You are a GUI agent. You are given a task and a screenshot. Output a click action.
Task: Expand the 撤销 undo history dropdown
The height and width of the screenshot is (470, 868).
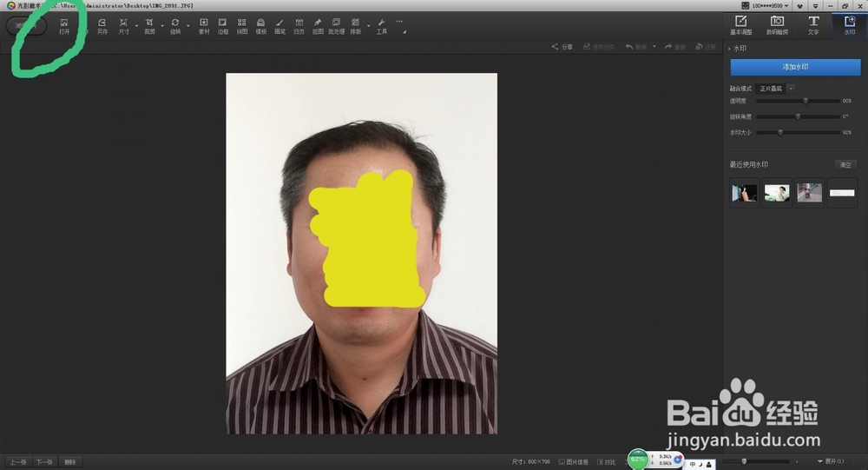pyautogui.click(x=654, y=47)
